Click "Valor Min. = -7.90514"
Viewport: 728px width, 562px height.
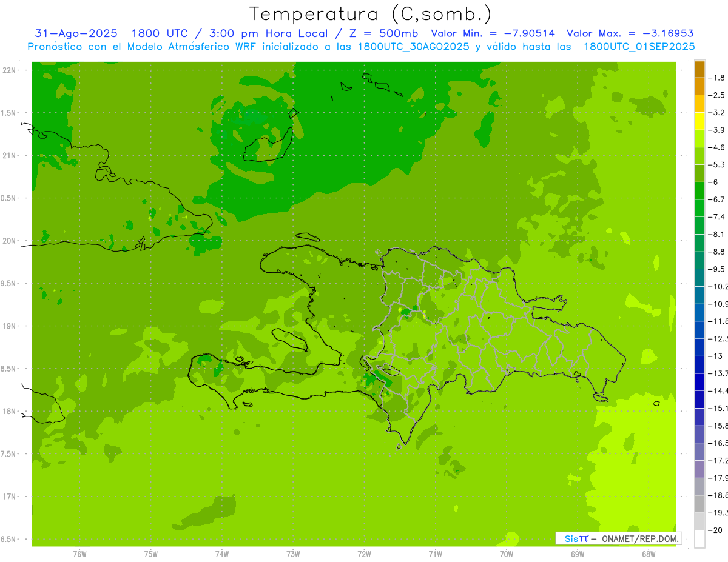pos(493,33)
